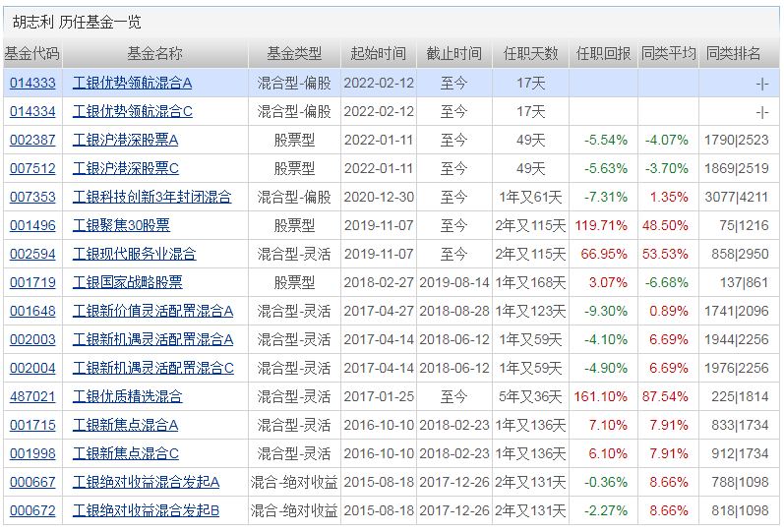Image resolution: width=784 pixels, height=532 pixels.
Task: Open fund code link 014333
Action: pyautogui.click(x=32, y=84)
